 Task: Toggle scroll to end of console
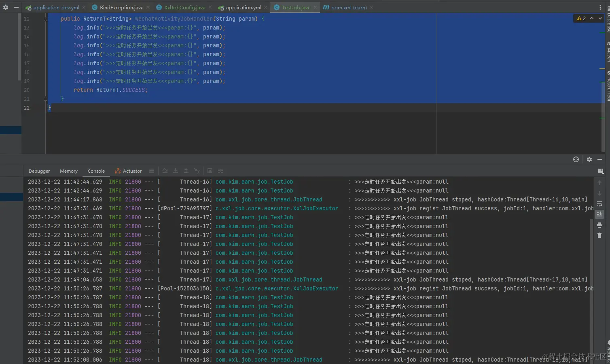[599, 214]
